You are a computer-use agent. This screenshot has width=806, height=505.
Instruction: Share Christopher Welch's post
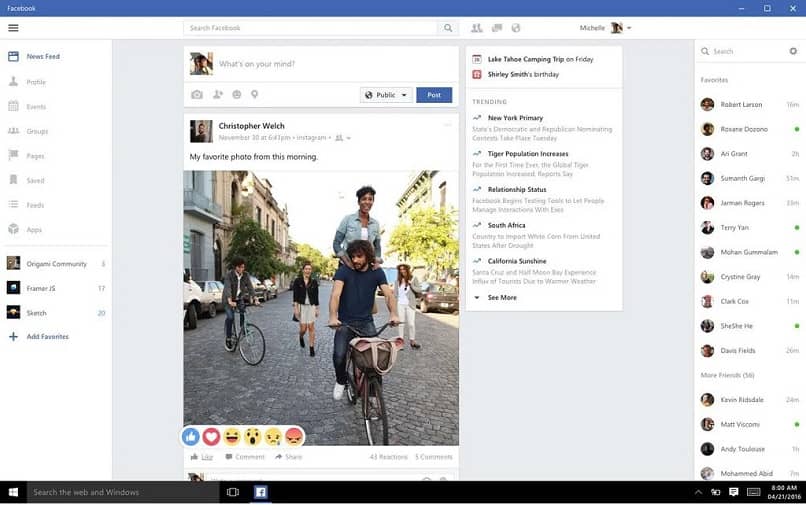(x=288, y=457)
